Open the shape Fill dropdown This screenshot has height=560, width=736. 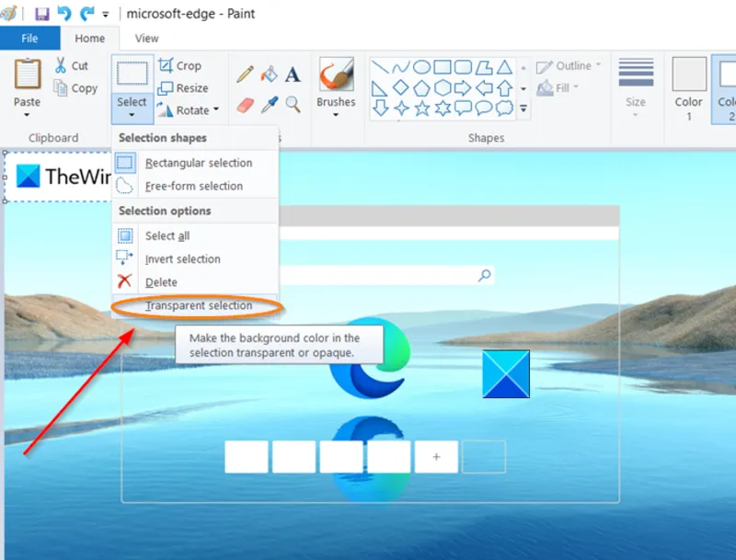pos(558,87)
